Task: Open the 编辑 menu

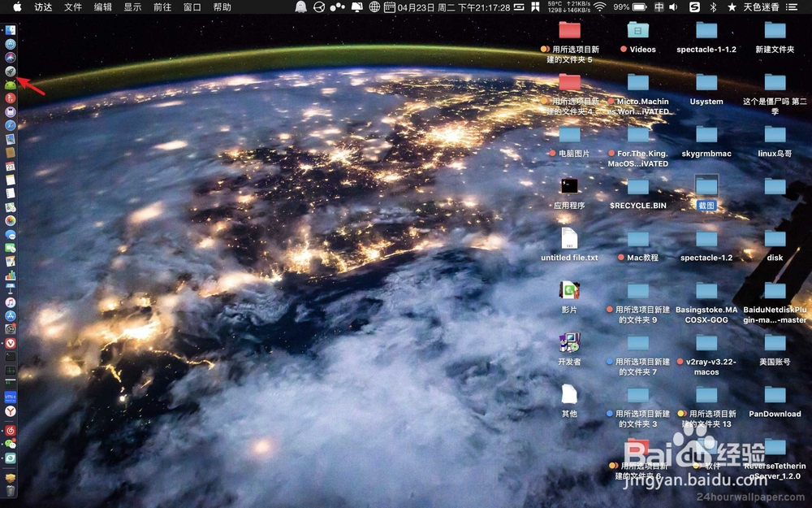Action: pos(101,9)
